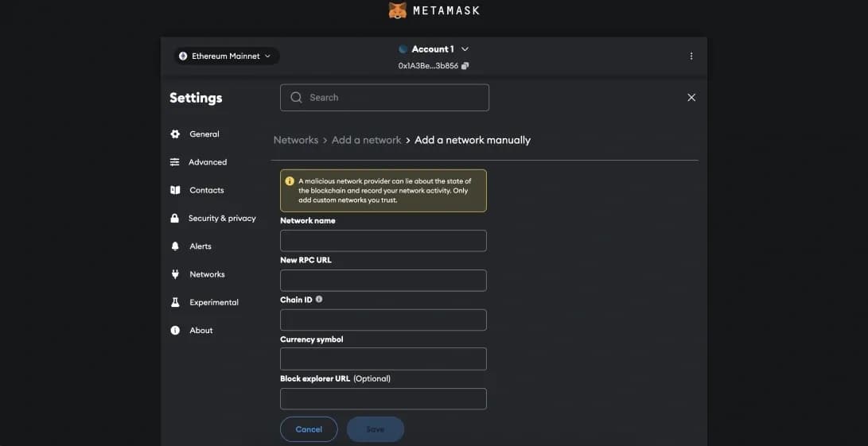This screenshot has width=868, height=446.
Task: Go to Add a network breadcrumb
Action: coord(366,140)
